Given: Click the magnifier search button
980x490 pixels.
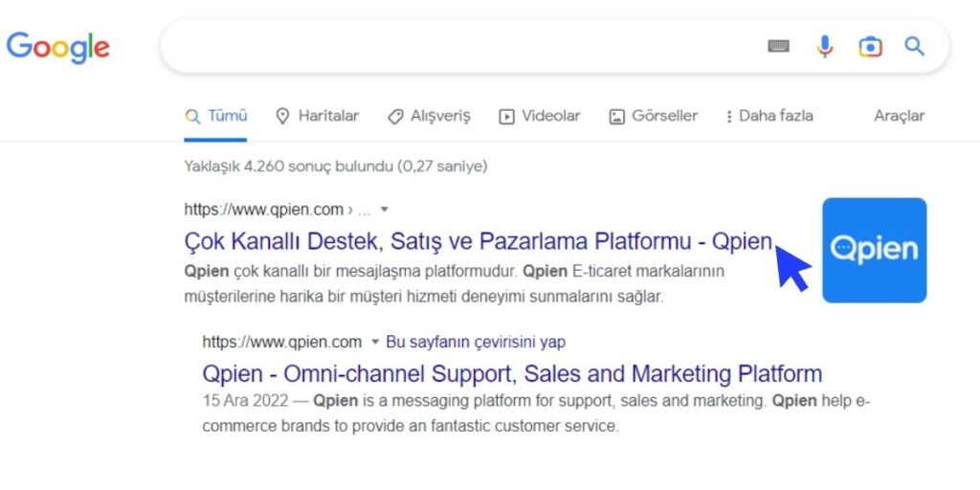Looking at the screenshot, I should pos(914,46).
